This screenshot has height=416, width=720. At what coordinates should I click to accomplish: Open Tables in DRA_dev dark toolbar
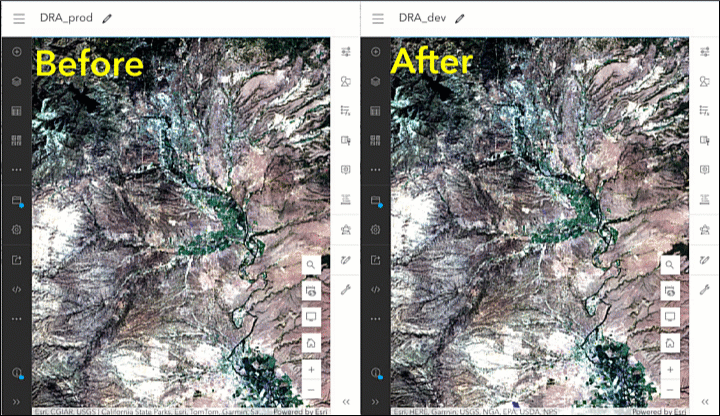click(376, 111)
